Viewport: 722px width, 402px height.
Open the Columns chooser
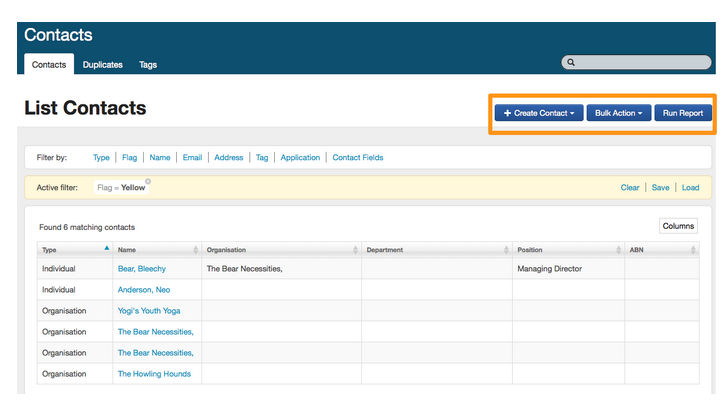point(678,226)
